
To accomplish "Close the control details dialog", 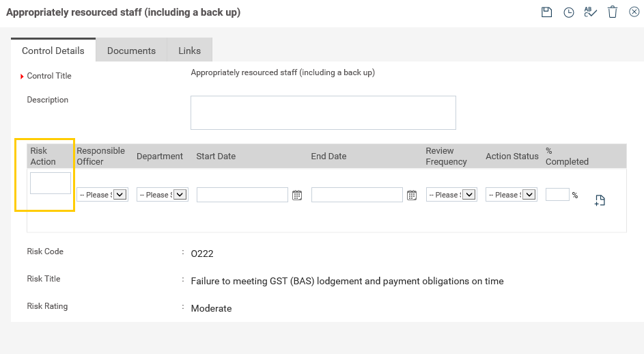I will [634, 12].
